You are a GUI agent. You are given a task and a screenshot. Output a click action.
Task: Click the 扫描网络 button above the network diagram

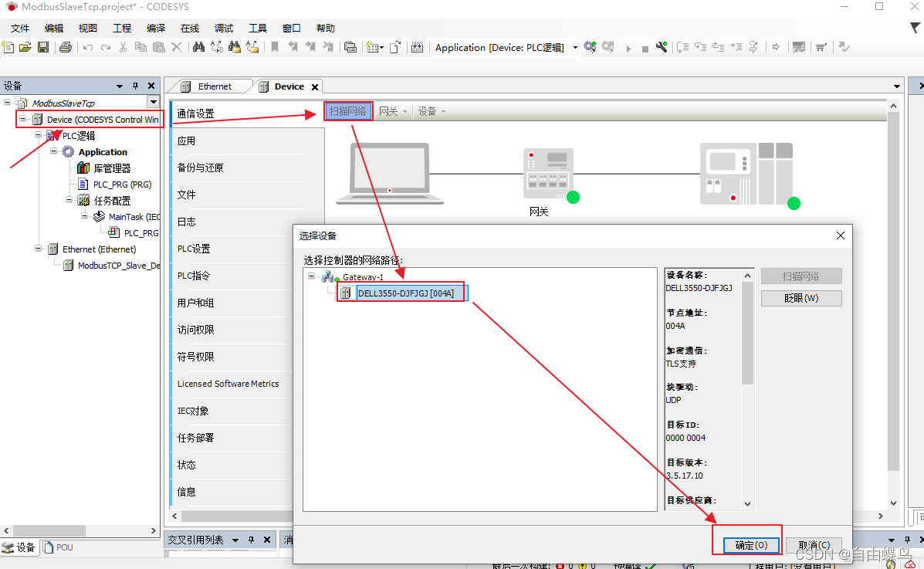[347, 111]
